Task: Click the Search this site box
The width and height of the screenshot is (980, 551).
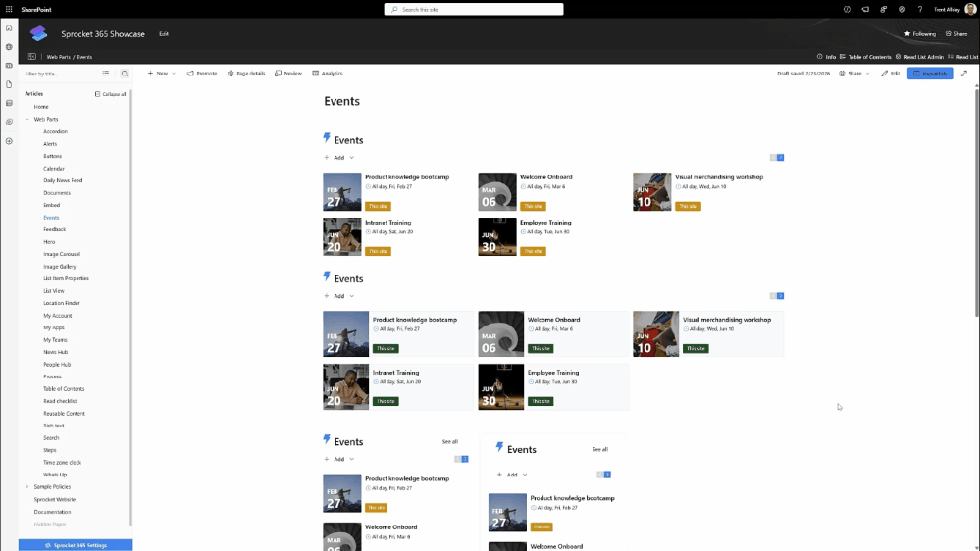Action: pyautogui.click(x=474, y=10)
